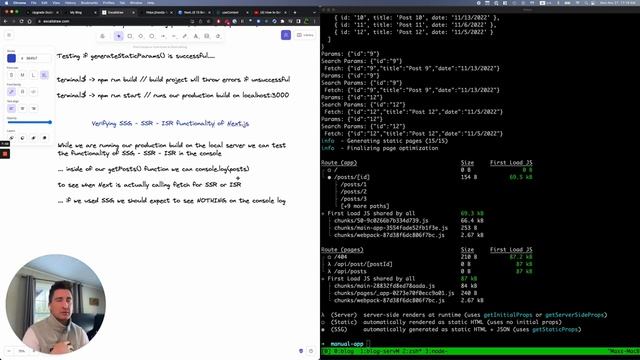Image resolution: width=640 pixels, height=360 pixels.
Task: Set font size to Extra Large (XL)
Action: point(44,75)
